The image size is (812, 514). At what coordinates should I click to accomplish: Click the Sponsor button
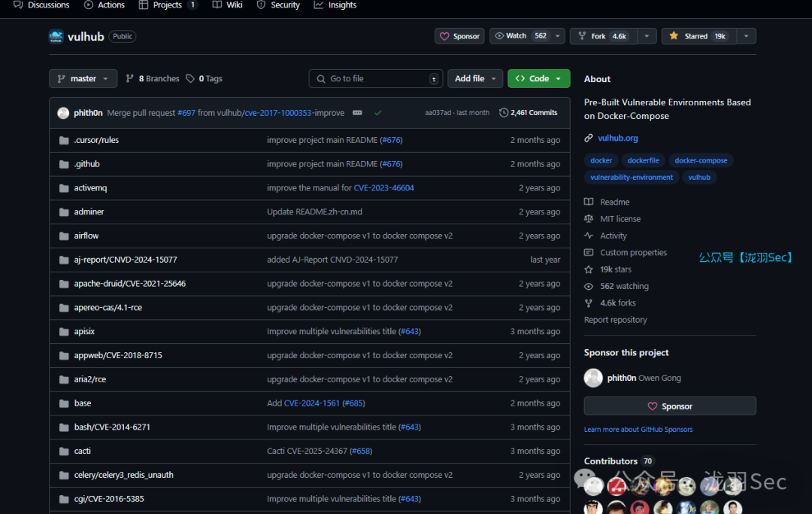point(459,35)
